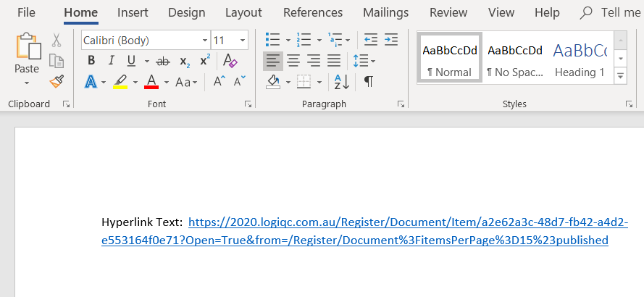Screen dimensions: 644x297
Task: Apply the Text Effects glowing A
Action: point(91,82)
